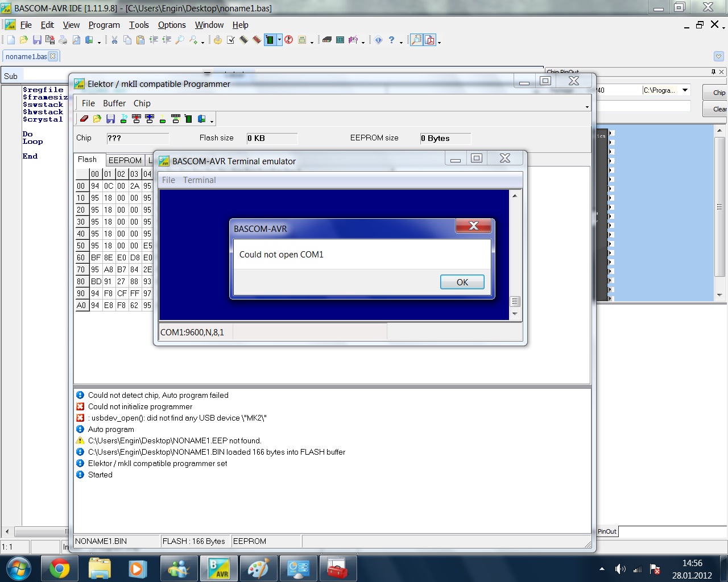
Task: Click the Find magnifier icon
Action: pyautogui.click(x=180, y=40)
